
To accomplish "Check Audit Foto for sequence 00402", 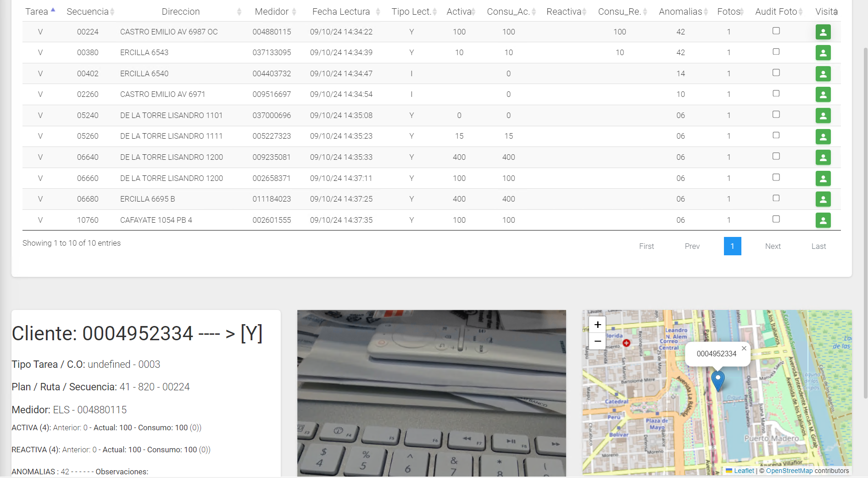I will click(x=776, y=73).
